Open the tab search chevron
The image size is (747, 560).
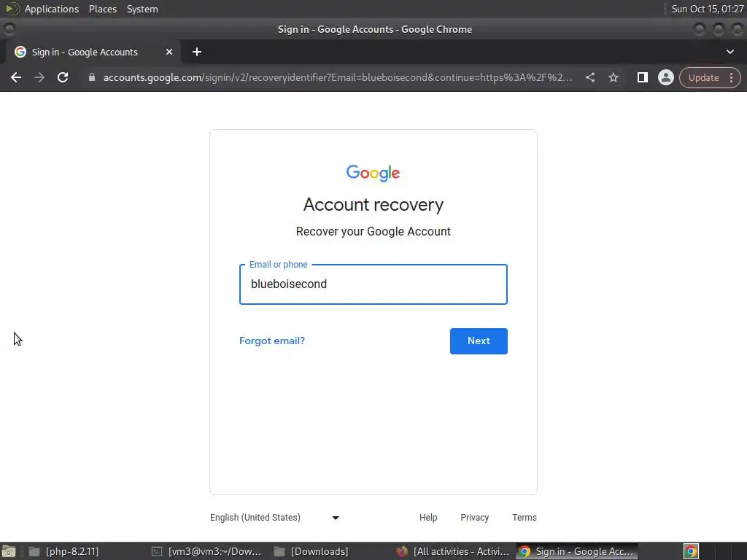point(729,52)
